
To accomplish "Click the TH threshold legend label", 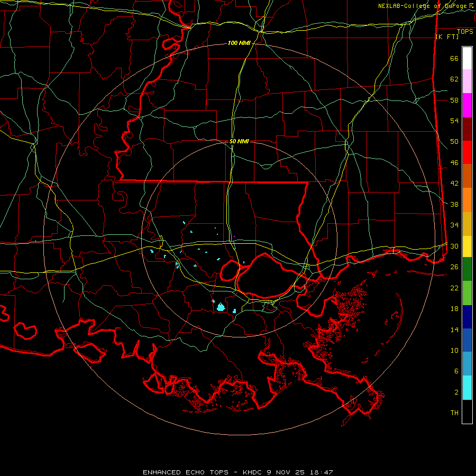I will pyautogui.click(x=454, y=413).
